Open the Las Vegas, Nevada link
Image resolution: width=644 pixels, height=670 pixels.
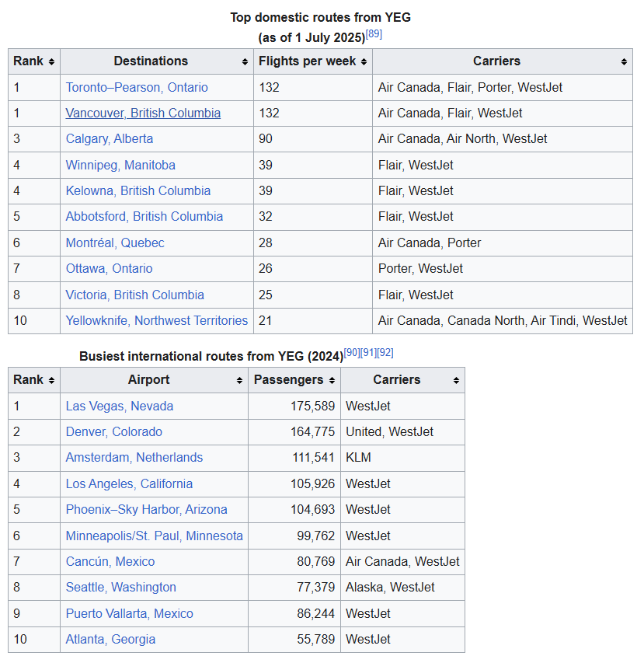[x=120, y=406]
